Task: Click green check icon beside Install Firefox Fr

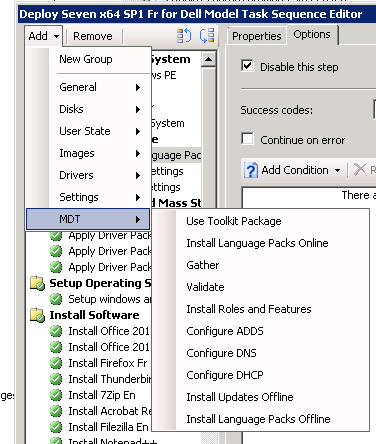Action: point(56,363)
